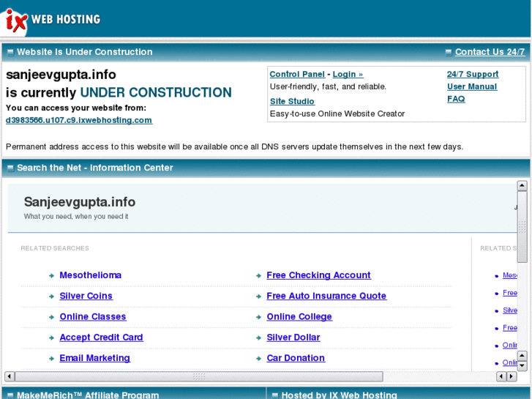The height and width of the screenshot is (399, 532).
Task: Open the Email Marketing search link
Action: pyautogui.click(x=95, y=358)
